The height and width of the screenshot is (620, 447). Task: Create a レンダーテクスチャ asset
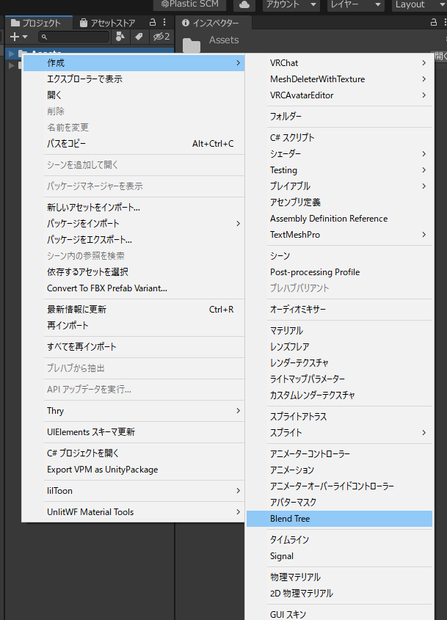point(339,363)
